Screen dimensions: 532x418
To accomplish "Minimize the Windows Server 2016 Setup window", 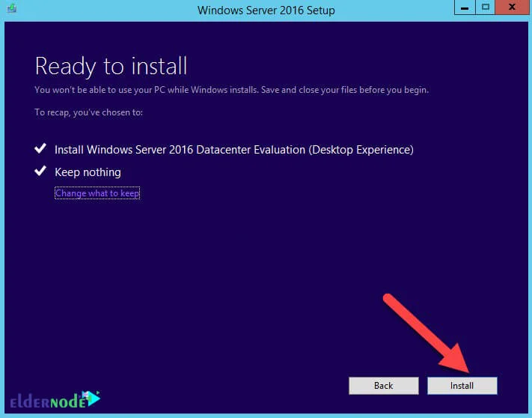I will pos(464,8).
